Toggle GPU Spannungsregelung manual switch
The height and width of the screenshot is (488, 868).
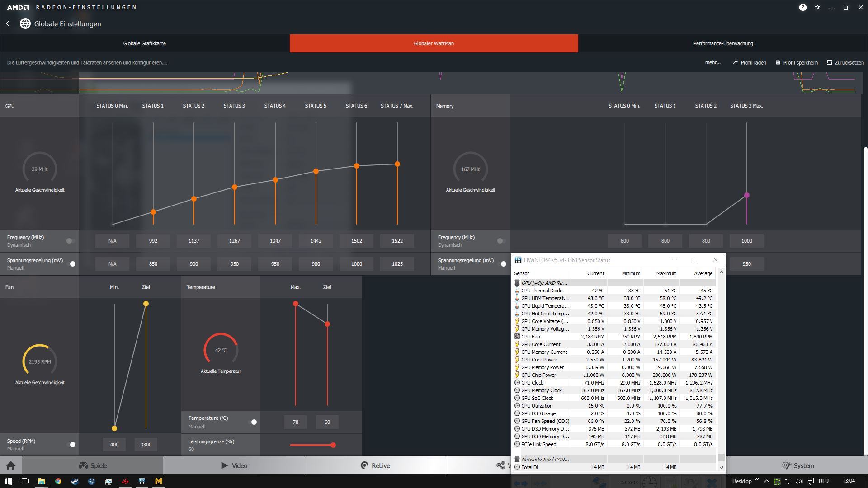[71, 264]
